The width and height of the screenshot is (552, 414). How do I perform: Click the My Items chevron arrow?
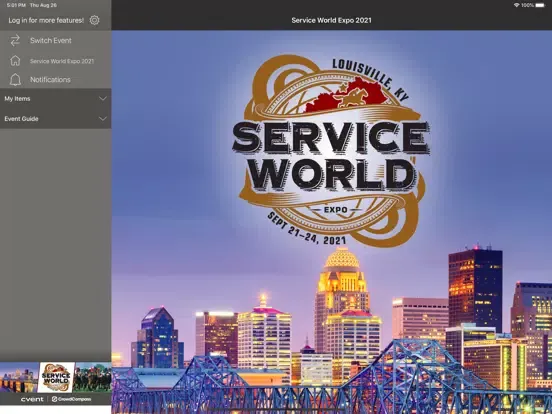pos(102,99)
